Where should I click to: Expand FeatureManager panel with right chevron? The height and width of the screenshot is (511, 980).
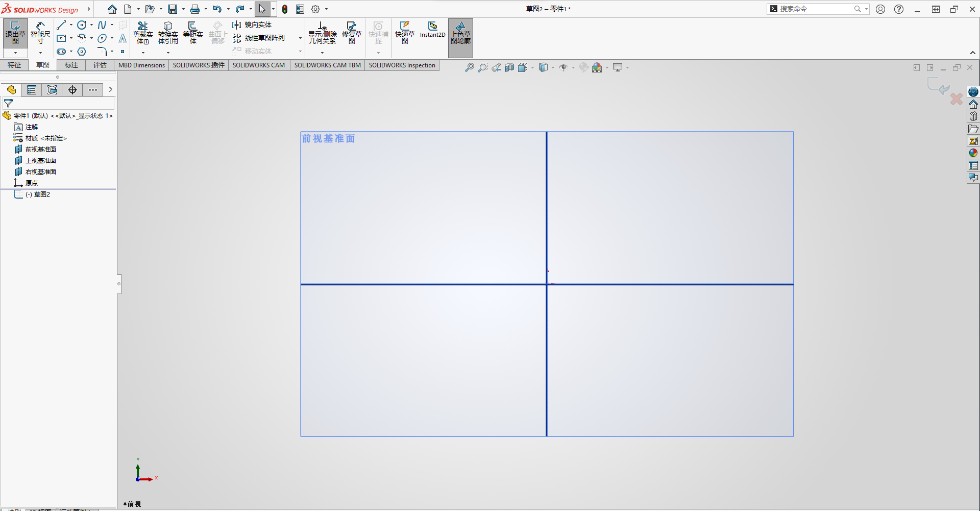[x=110, y=90]
